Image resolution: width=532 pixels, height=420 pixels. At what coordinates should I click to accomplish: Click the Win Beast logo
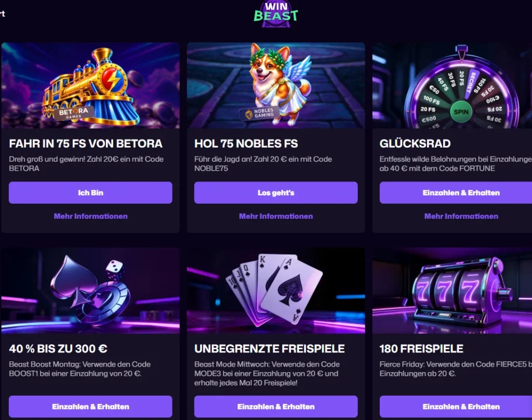[276, 14]
